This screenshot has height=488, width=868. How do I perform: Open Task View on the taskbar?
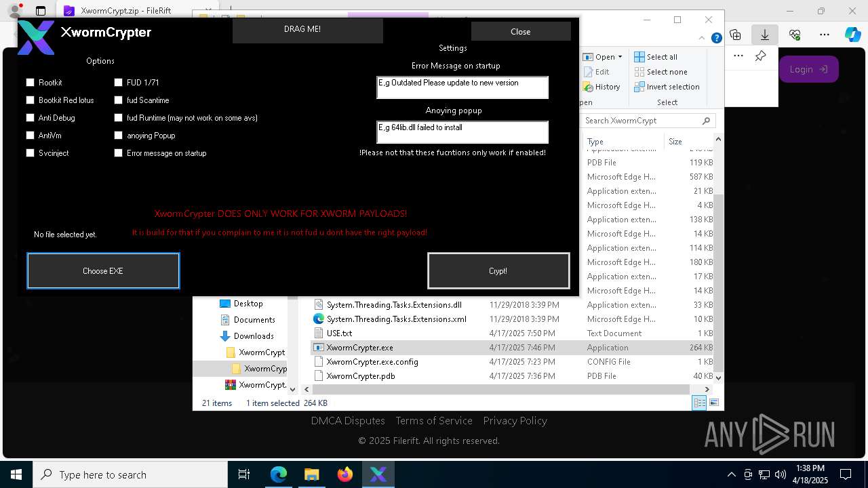pos(244,474)
